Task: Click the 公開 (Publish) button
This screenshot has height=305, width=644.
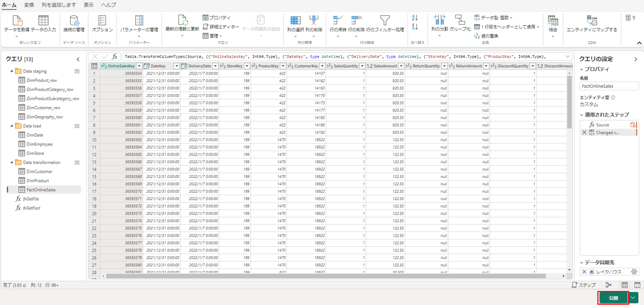Action: point(613,298)
